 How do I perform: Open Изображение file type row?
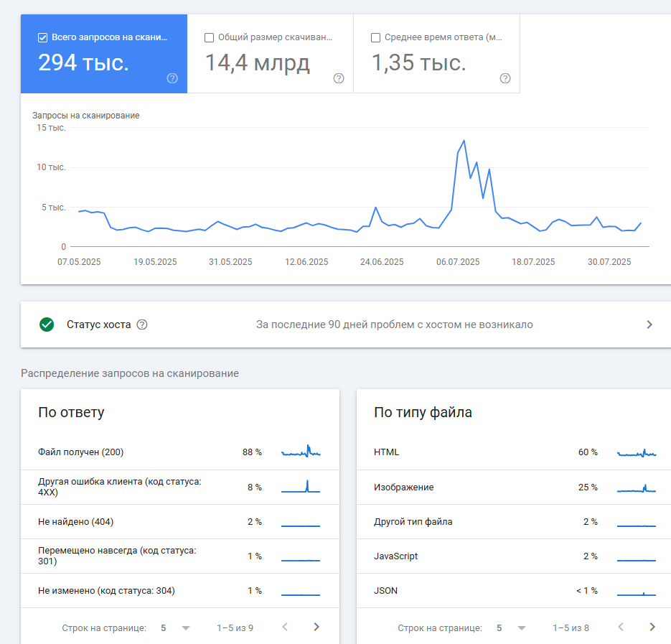514,487
